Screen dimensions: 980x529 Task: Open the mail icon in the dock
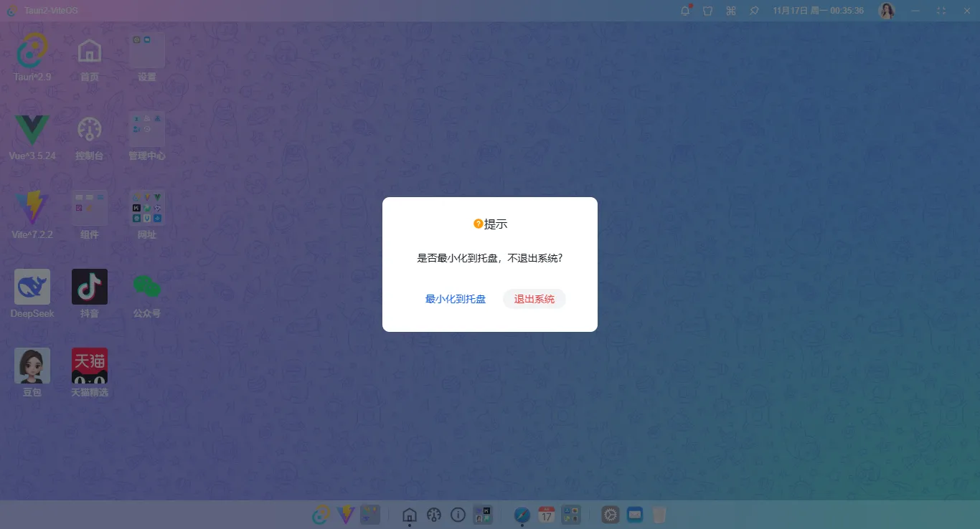coord(634,515)
